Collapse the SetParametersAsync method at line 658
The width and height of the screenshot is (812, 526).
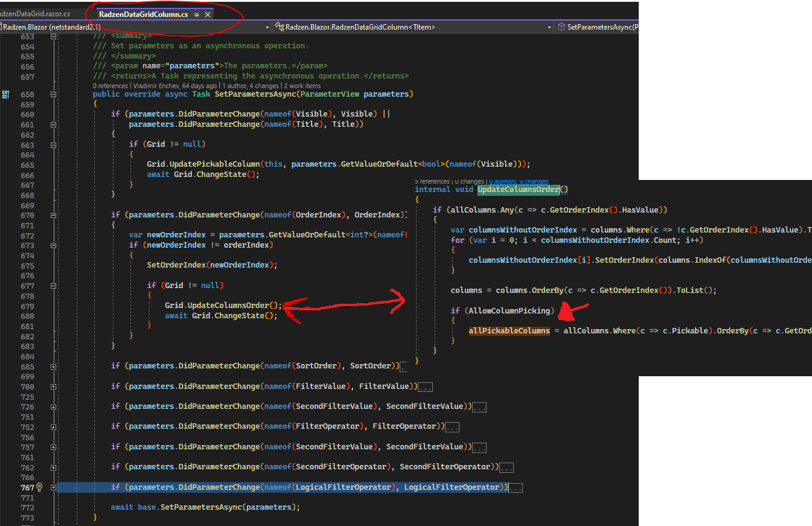tap(53, 94)
